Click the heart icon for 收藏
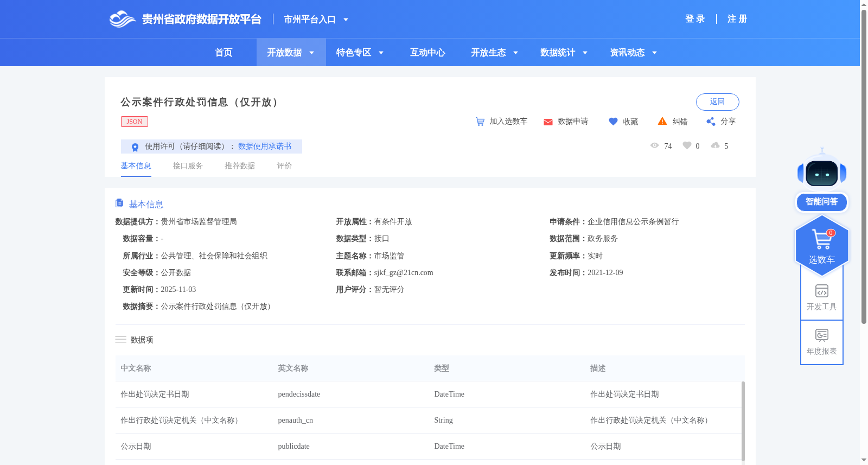868x465 pixels. pyautogui.click(x=613, y=122)
